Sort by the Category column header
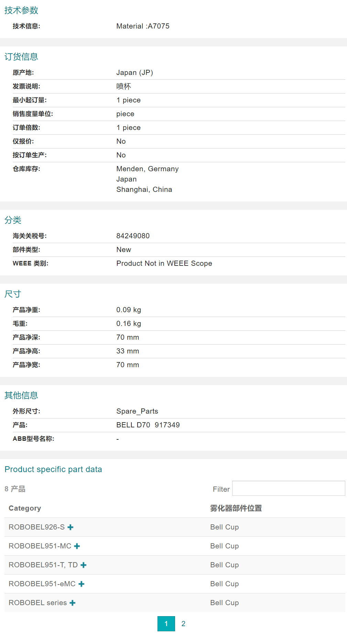Screen dimensions: 347x644 coord(25,508)
